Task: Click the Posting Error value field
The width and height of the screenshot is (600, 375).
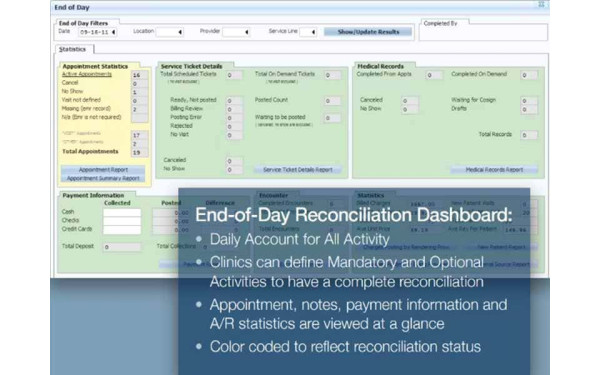Action: (234, 118)
